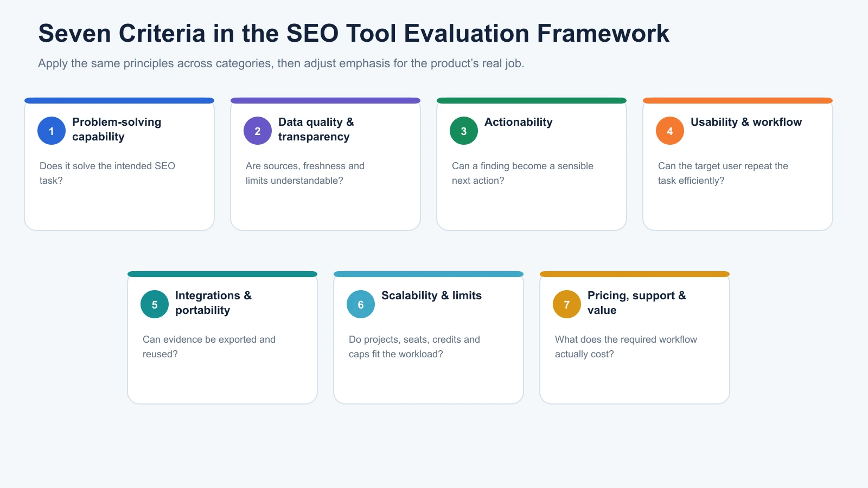Click "Are sources, freshness and limits understandable?" text
Screen dimensions: 868x488
point(305,173)
